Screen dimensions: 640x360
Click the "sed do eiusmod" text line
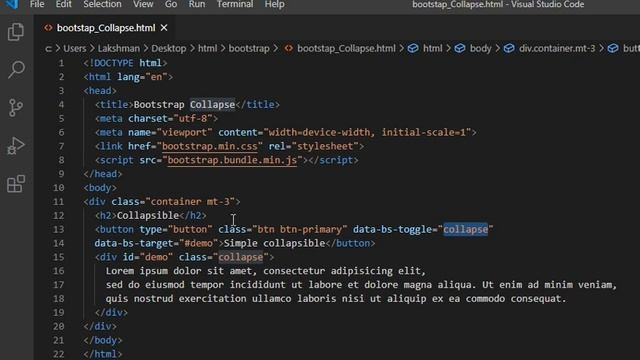click(x=361, y=285)
